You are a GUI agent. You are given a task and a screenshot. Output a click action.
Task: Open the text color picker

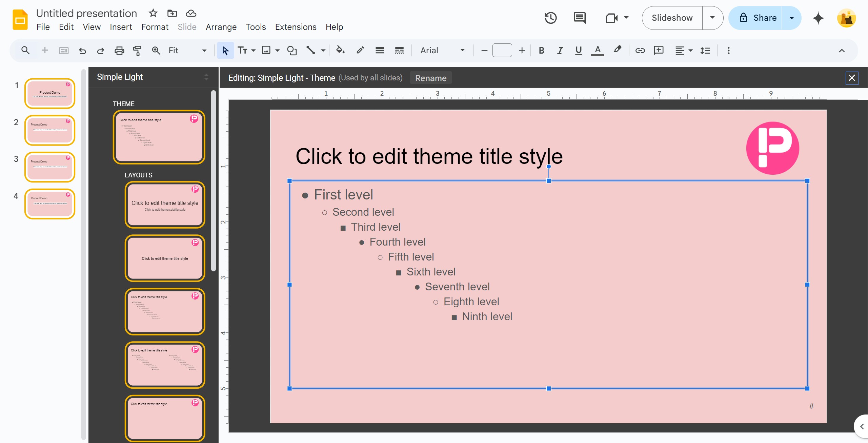pos(598,51)
